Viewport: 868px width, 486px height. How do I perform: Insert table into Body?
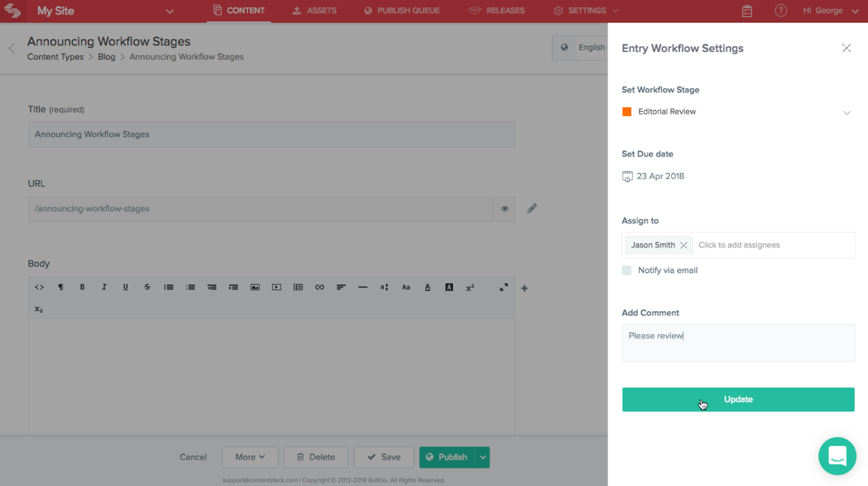coord(298,287)
